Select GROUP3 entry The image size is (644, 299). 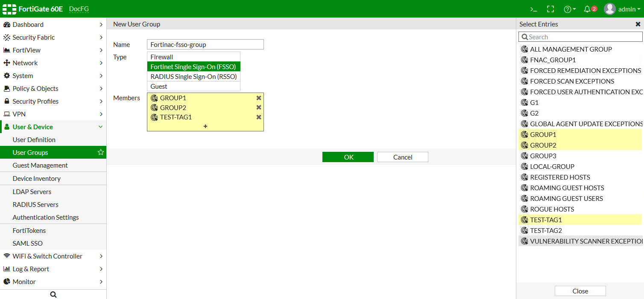(580, 156)
